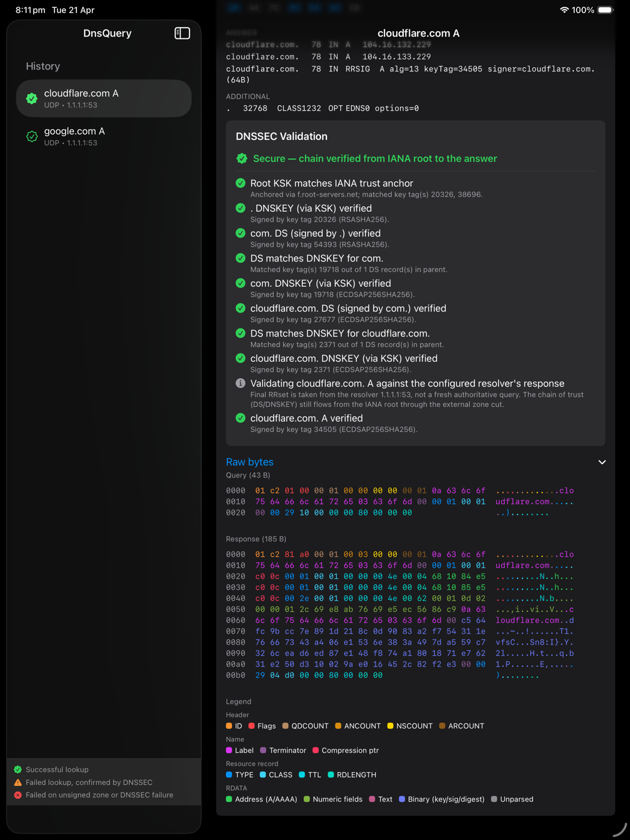Image resolution: width=630 pixels, height=840 pixels.
Task: Click the Unparsed gray legend swatch
Action: 494,799
